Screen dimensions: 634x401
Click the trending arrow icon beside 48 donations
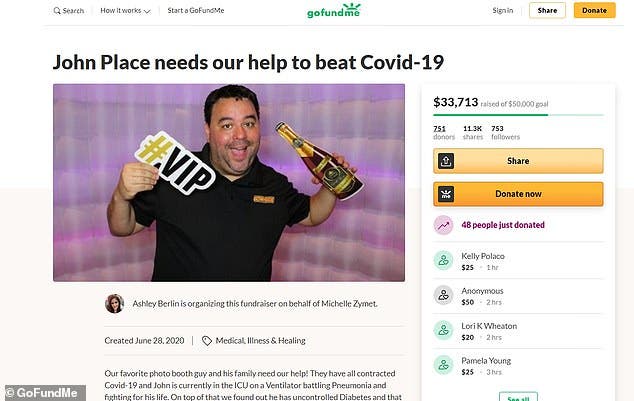pyautogui.click(x=444, y=225)
